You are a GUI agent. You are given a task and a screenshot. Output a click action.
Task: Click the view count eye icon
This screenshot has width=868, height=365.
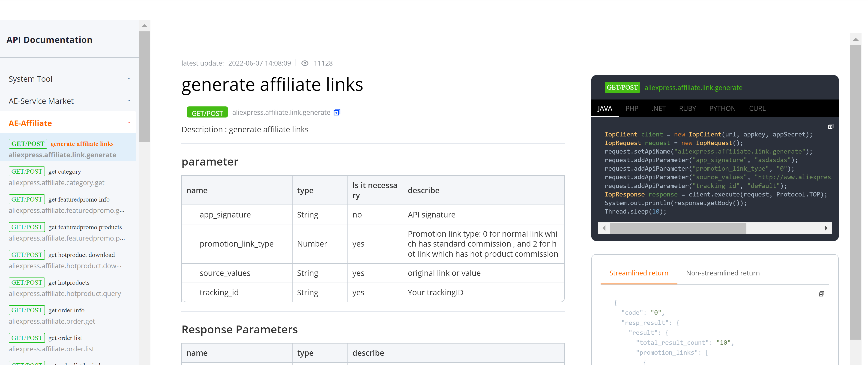(305, 63)
